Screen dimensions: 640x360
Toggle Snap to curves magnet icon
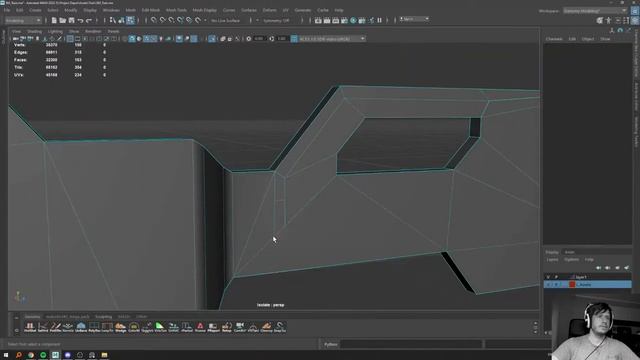(162, 20)
